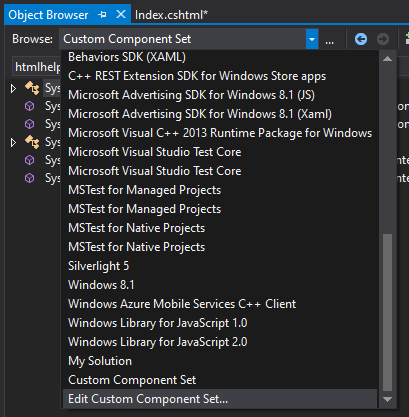Select C++ REST Extension SDK for Windows Store apps
Screen dimensions: 409x417
(x=220, y=76)
